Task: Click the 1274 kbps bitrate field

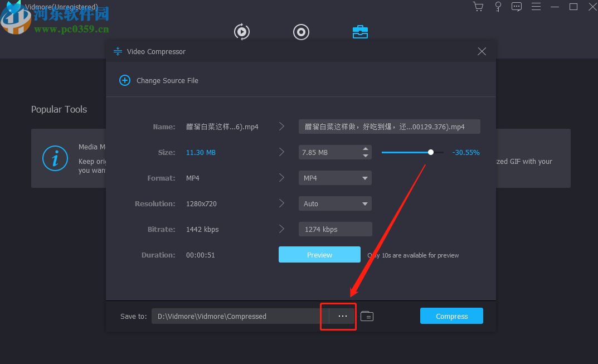Action: [336, 229]
